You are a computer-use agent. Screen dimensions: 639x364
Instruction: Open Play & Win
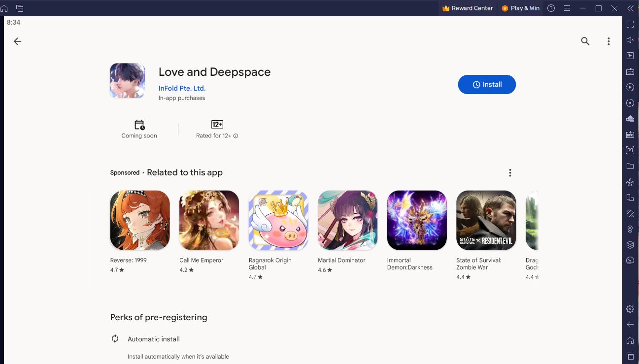(520, 8)
